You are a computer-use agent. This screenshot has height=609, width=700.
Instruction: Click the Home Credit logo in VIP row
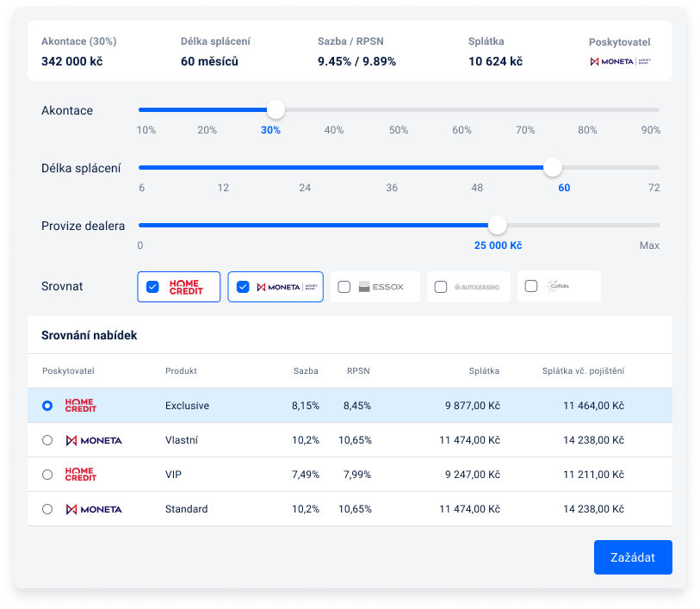[81, 475]
